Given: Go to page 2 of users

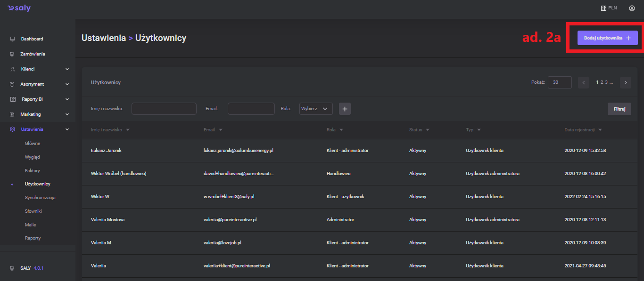Looking at the screenshot, I should [x=602, y=82].
